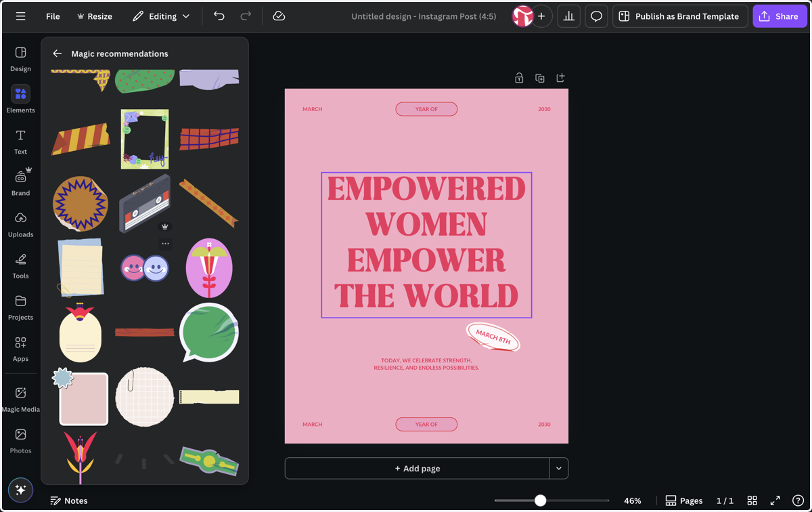The image size is (812, 512).
Task: Open the Design sidebar tab
Action: [20, 59]
